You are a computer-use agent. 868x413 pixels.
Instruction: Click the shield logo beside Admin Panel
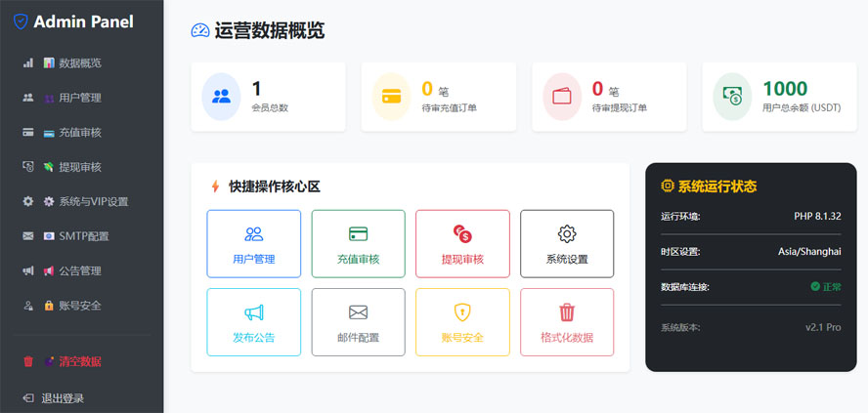click(x=21, y=21)
